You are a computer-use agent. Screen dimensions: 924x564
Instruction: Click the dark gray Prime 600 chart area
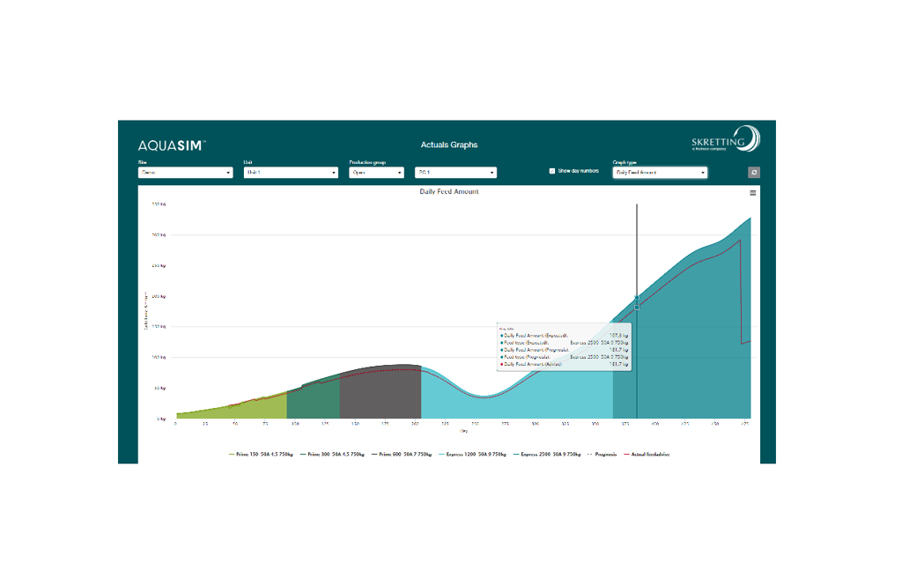pyautogui.click(x=379, y=397)
